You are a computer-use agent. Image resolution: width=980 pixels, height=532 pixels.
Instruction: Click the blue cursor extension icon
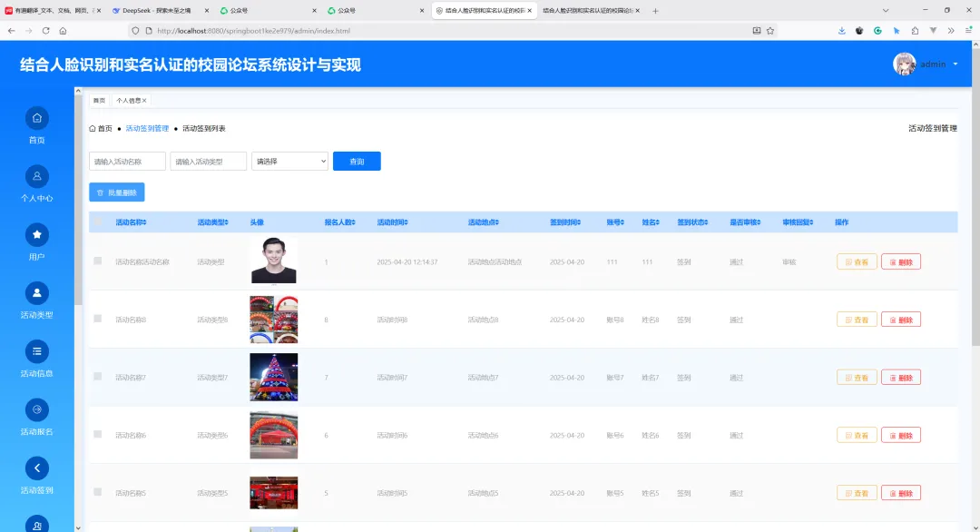(897, 31)
